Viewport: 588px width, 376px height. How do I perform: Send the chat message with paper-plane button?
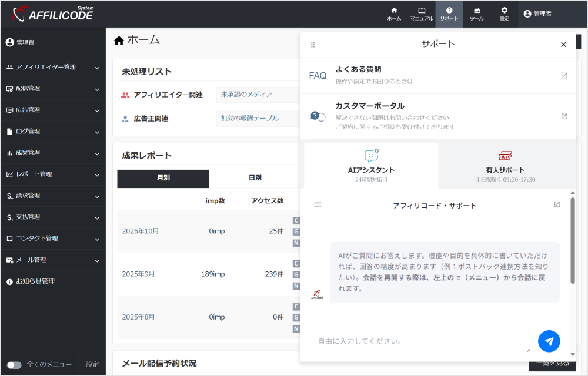pyautogui.click(x=549, y=341)
